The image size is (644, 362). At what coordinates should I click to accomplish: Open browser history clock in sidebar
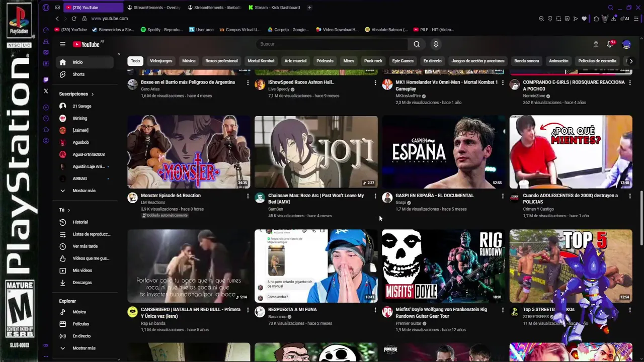pos(46,119)
